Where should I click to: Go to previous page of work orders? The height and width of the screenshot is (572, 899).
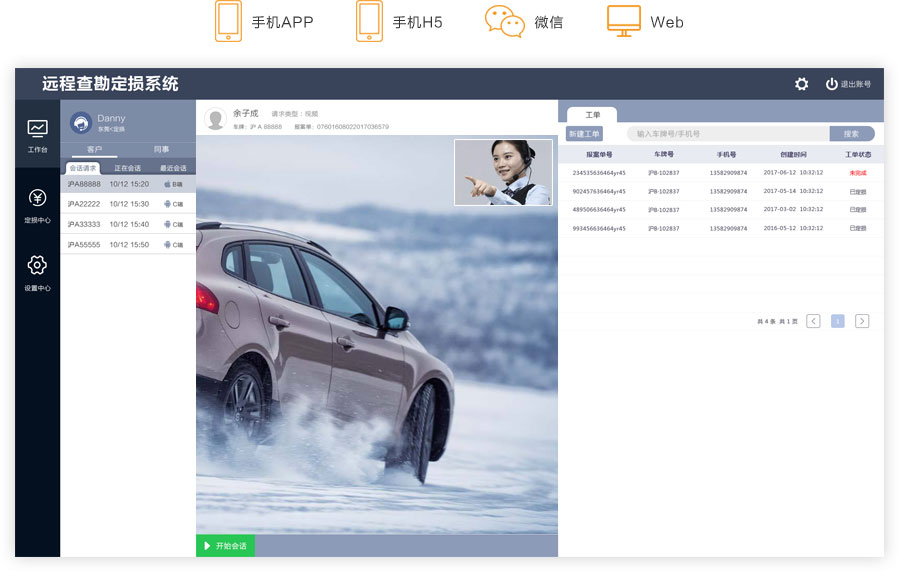(x=813, y=321)
